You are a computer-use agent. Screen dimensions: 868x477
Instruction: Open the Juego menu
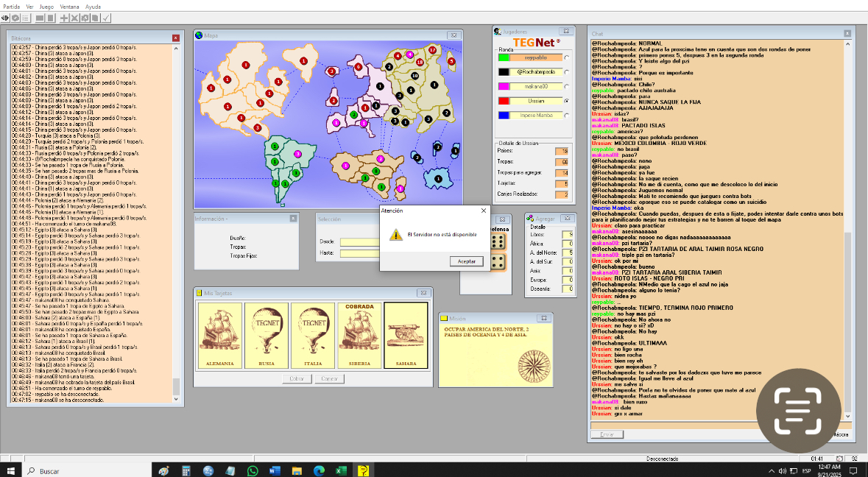(x=46, y=6)
